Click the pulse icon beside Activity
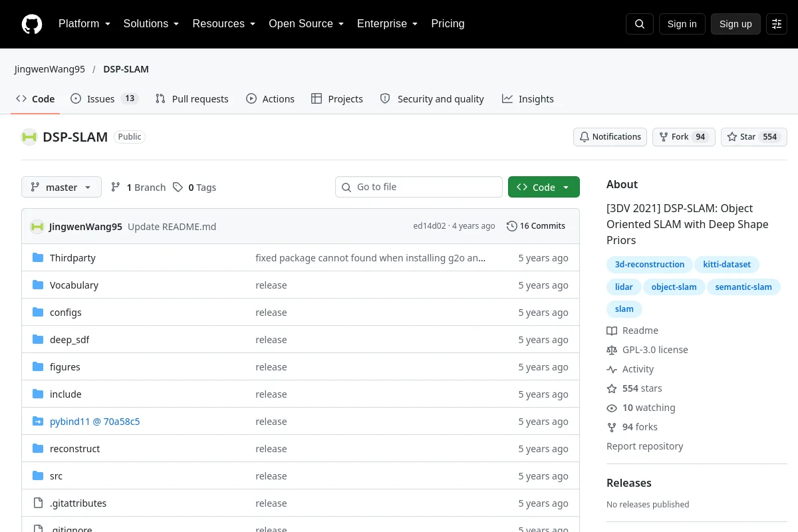This screenshot has height=532, width=798. coord(612,369)
